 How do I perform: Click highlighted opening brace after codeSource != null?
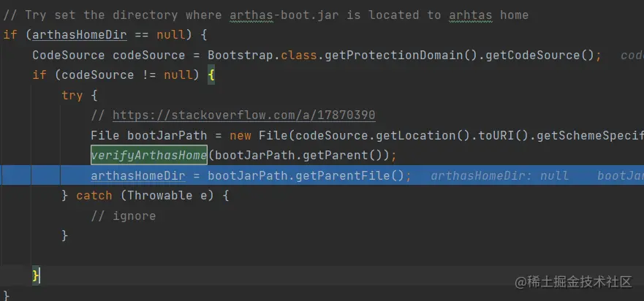point(211,75)
